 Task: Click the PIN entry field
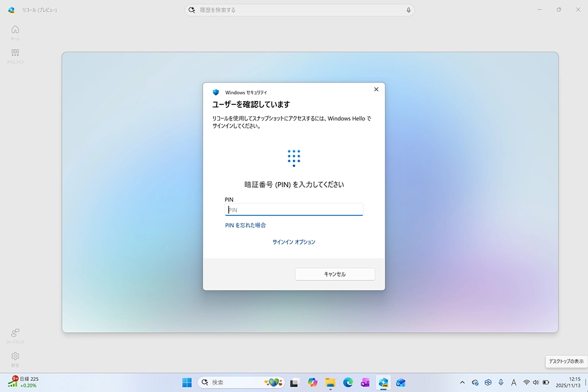(293, 210)
